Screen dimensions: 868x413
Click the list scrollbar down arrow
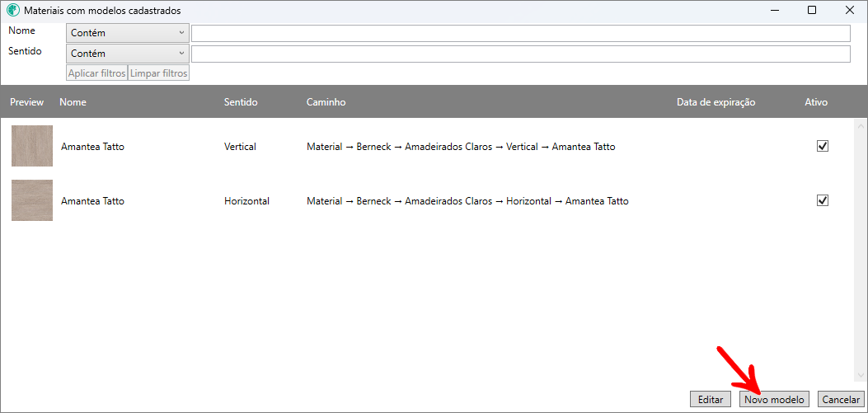pos(861,375)
